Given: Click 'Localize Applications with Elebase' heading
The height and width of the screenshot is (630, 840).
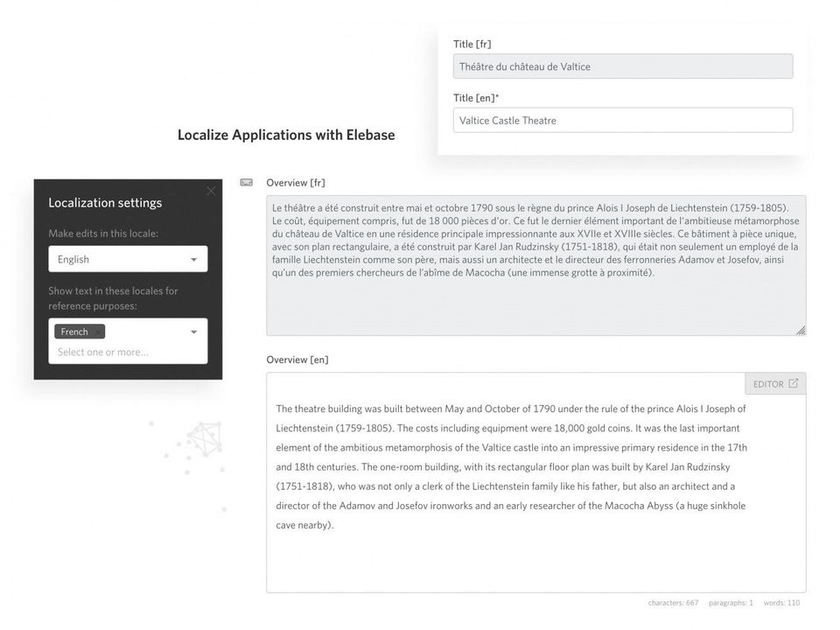Looking at the screenshot, I should coord(286,135).
